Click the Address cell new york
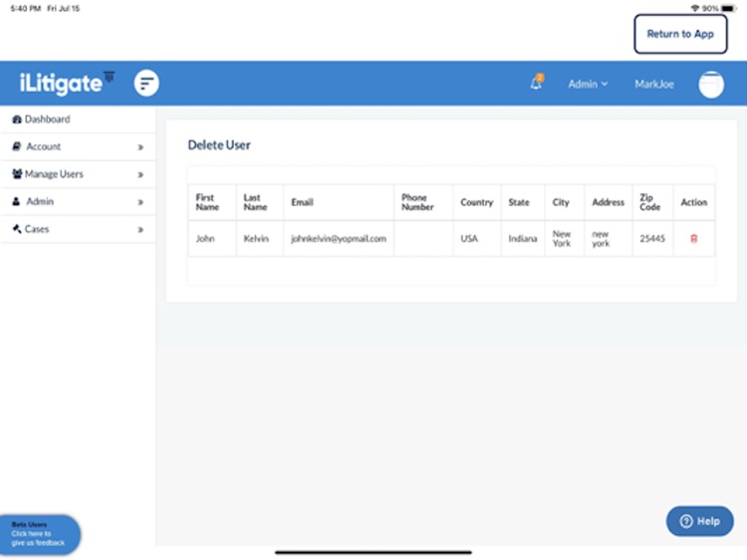The image size is (747, 560). tap(609, 239)
